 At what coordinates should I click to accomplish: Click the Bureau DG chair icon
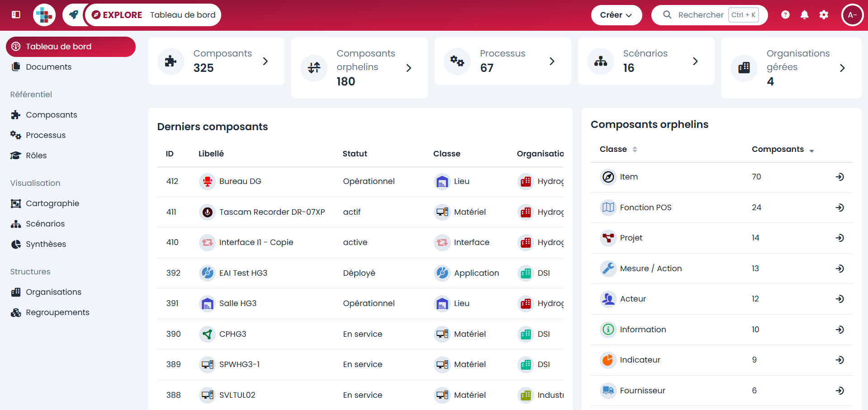207,181
